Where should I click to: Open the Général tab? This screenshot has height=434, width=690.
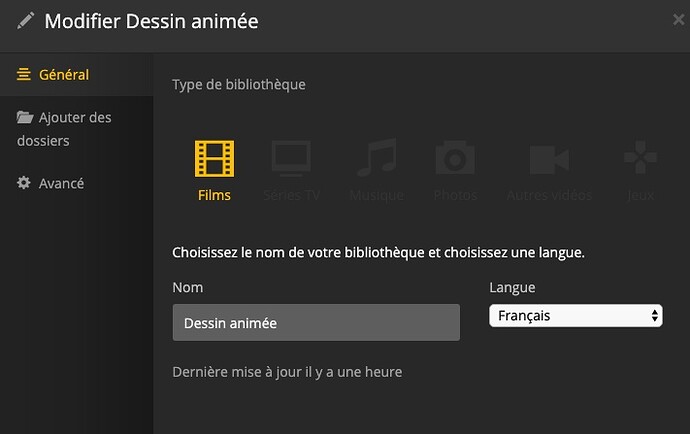[x=64, y=75]
